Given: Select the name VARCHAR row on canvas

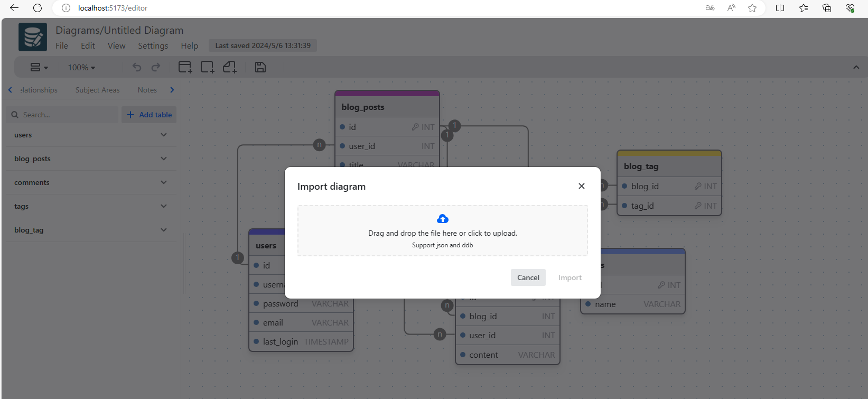Looking at the screenshot, I should [x=633, y=304].
